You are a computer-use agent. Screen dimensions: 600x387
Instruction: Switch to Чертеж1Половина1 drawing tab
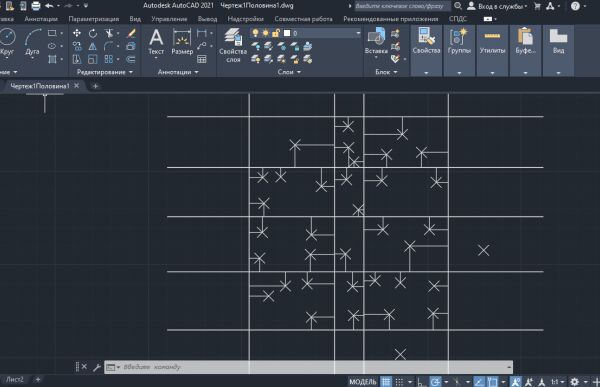pos(40,86)
